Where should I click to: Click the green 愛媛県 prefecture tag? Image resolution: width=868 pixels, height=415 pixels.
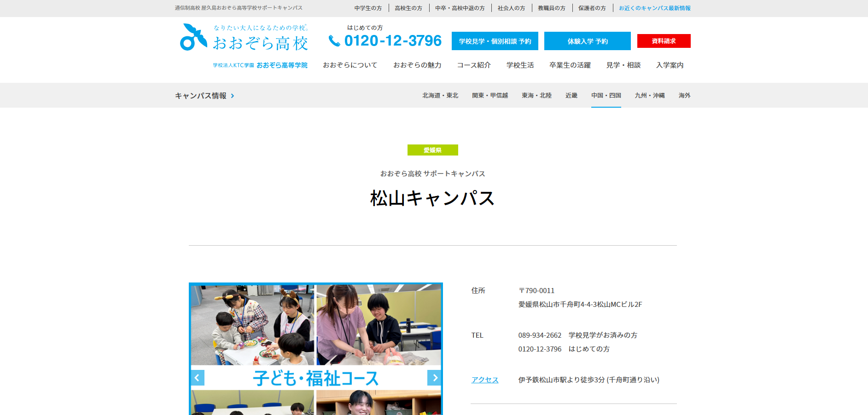[x=432, y=150]
